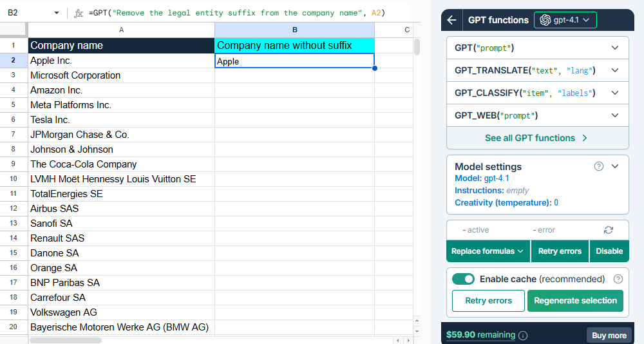644x344 pixels.
Task: Click the Buy more button
Action: [609, 335]
